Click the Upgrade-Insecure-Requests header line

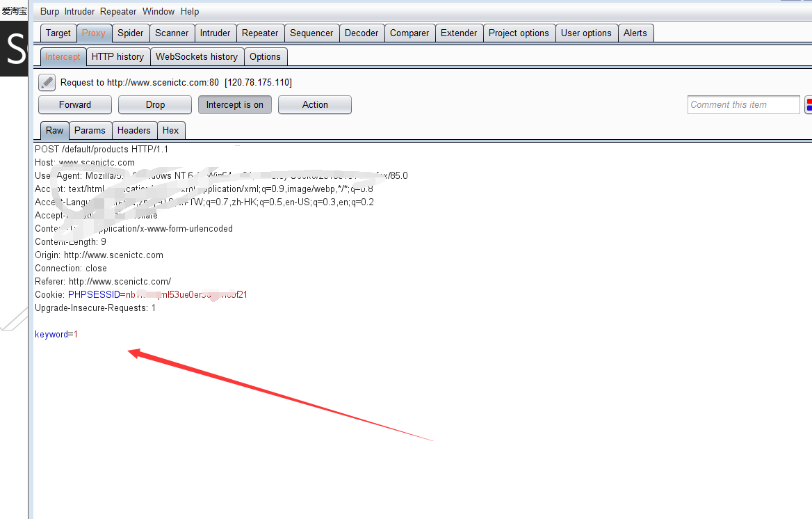95,308
